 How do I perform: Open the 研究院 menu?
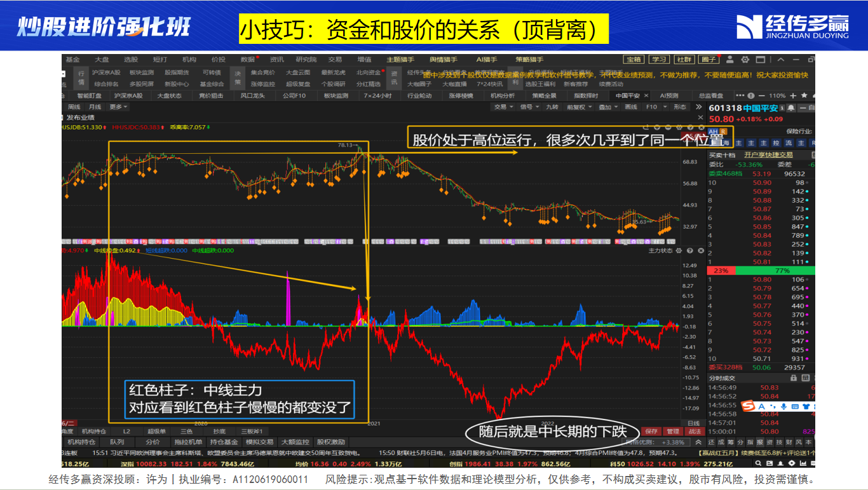[306, 59]
